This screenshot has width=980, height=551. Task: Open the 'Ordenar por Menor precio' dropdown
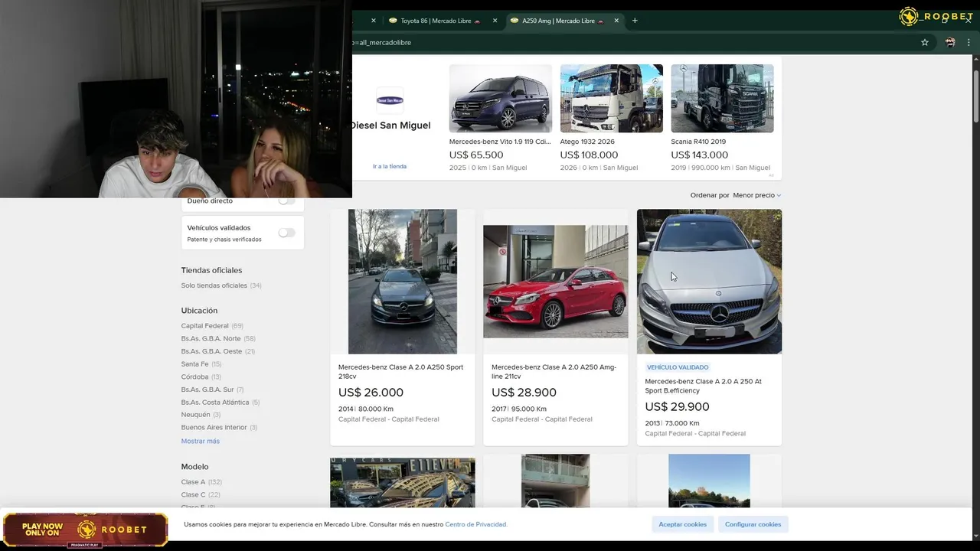736,195
